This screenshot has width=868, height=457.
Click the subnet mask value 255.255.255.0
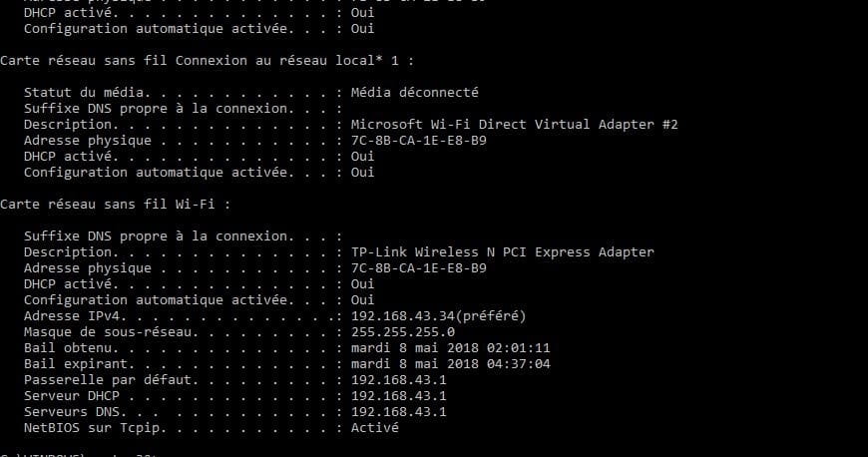(403, 332)
